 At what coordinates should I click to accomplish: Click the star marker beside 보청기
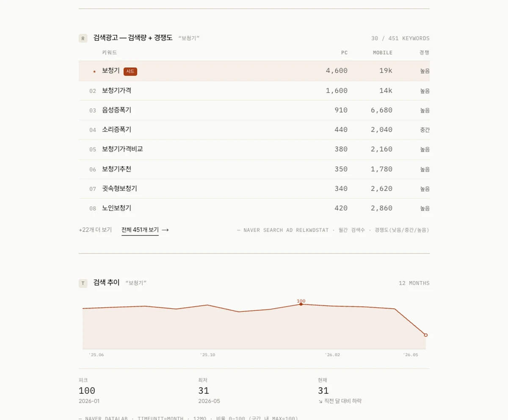[x=94, y=72]
